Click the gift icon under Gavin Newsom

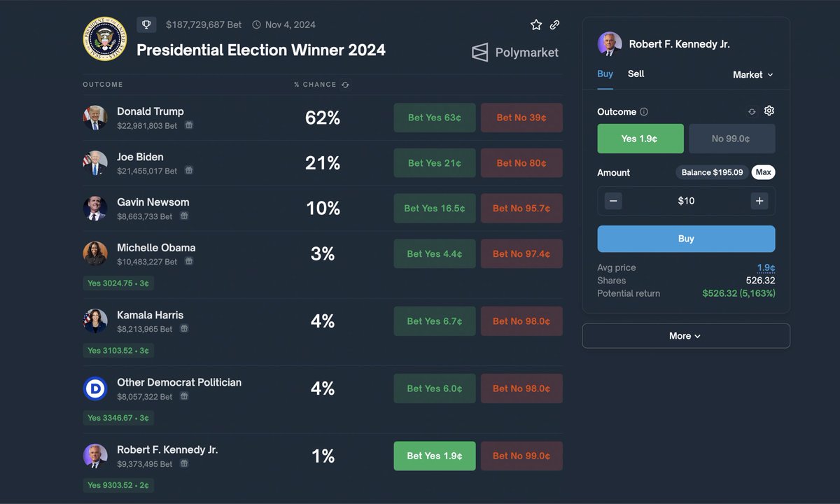[x=184, y=216]
